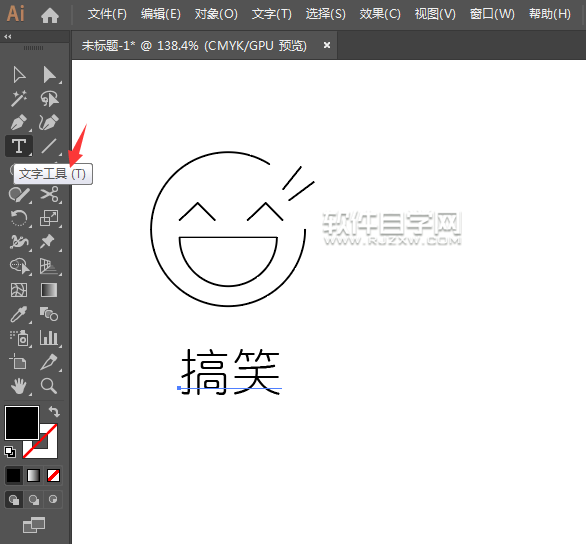Open the 文字(T) menu
Viewport: 586px width, 544px height.
click(x=272, y=14)
